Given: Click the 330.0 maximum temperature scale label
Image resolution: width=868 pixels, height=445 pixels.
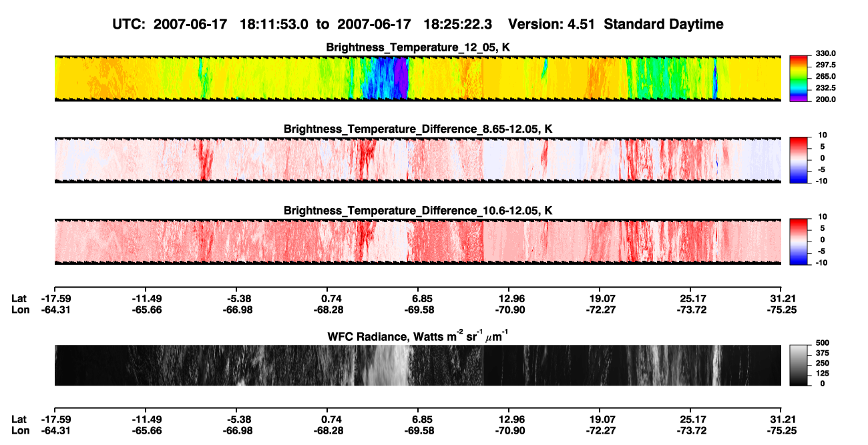Looking at the screenshot, I should [825, 53].
